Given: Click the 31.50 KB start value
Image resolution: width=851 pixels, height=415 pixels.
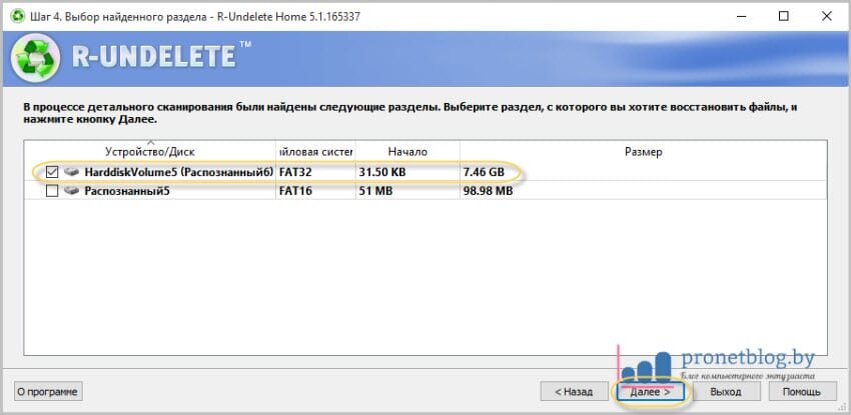Looking at the screenshot, I should point(382,173).
